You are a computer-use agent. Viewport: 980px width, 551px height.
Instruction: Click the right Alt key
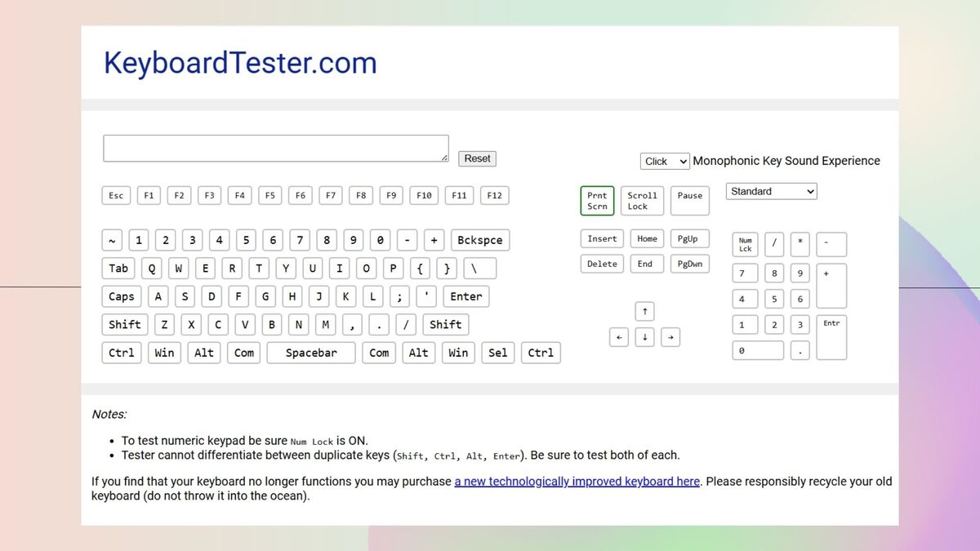coord(419,353)
